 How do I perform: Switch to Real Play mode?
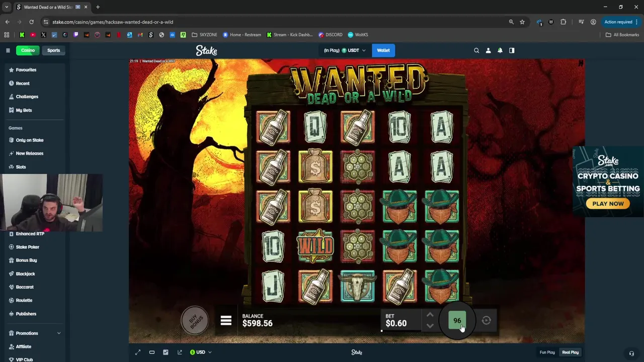pyautogui.click(x=571, y=352)
